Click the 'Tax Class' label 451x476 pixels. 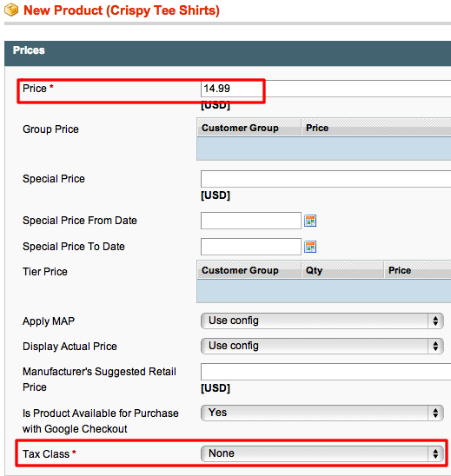[46, 454]
